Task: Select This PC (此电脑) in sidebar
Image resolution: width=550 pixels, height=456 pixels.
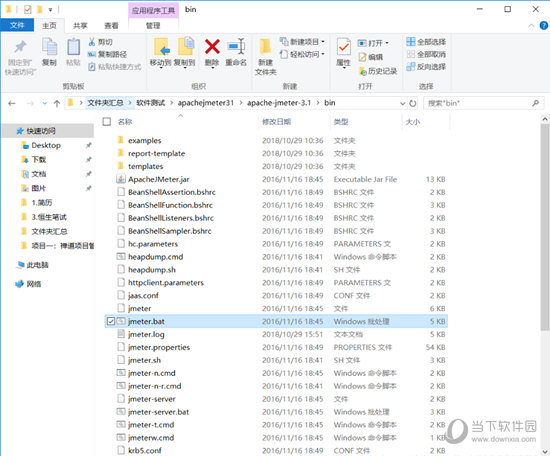Action: [37, 265]
